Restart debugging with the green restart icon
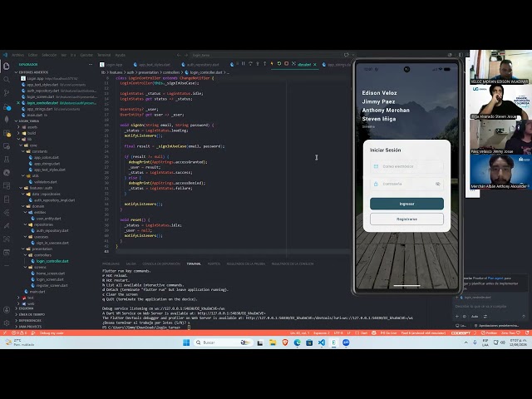The height and width of the screenshot is (399, 532). 279,64
